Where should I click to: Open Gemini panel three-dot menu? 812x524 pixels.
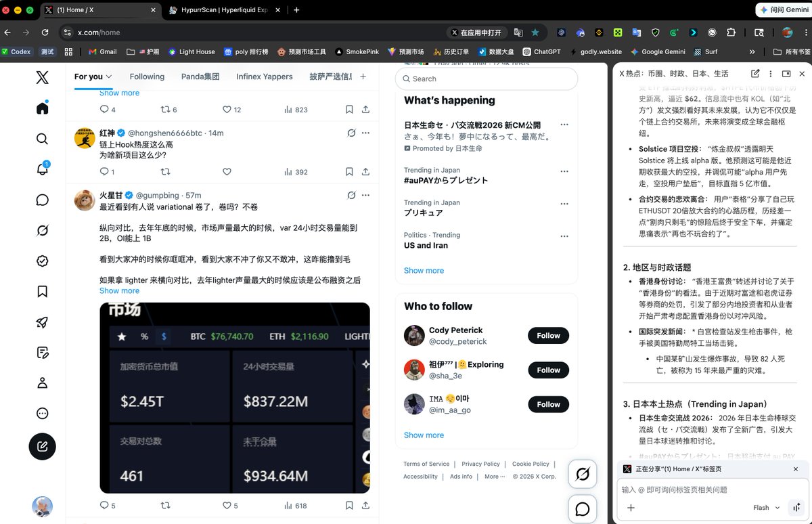(770, 74)
